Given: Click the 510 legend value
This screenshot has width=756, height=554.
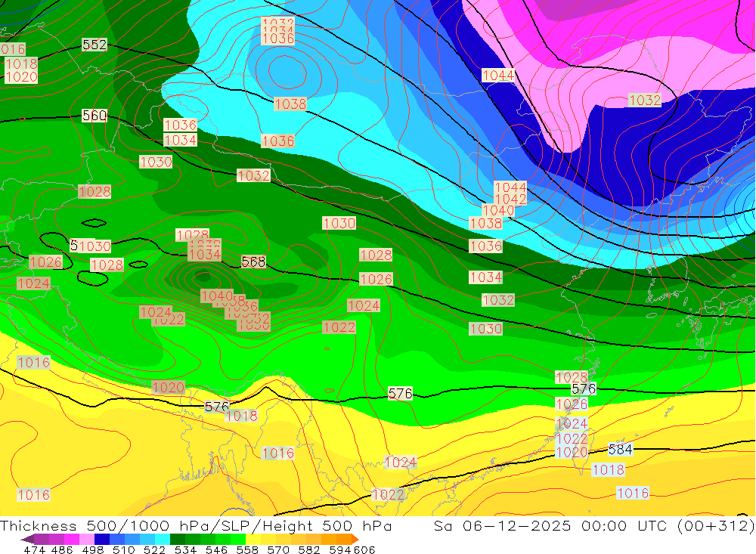Looking at the screenshot, I should pos(123,549).
